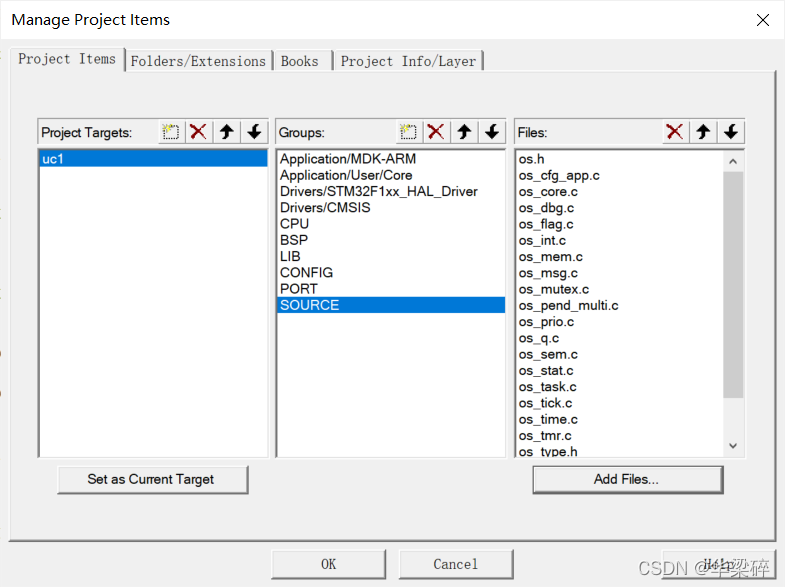Screen dimensions: 785x587
Task: Move the selected file down
Action: (x=731, y=132)
